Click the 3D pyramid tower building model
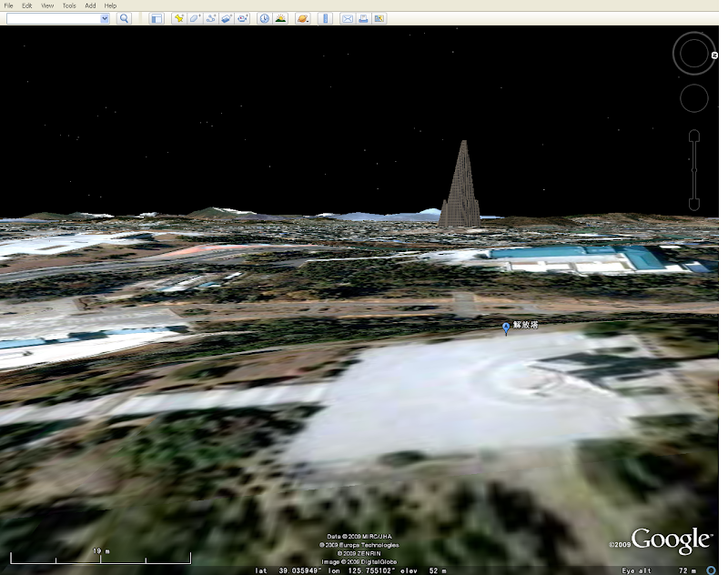The image size is (728, 575). pyautogui.click(x=460, y=185)
